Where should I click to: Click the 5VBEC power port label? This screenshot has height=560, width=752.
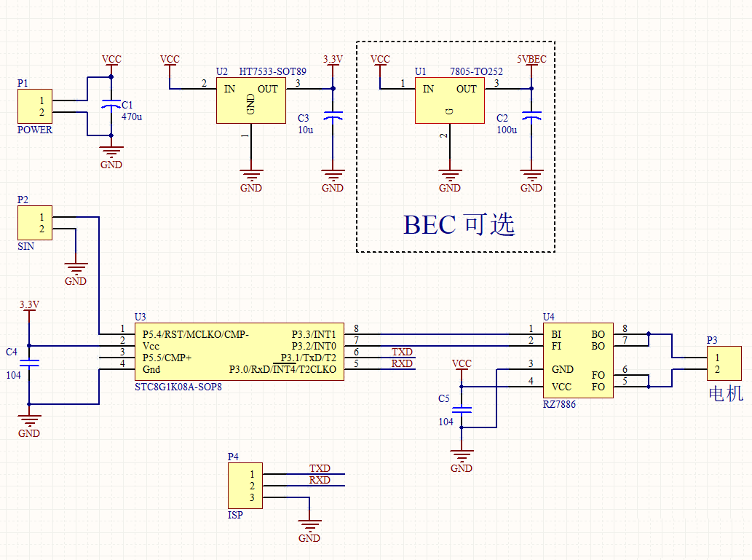pyautogui.click(x=531, y=60)
